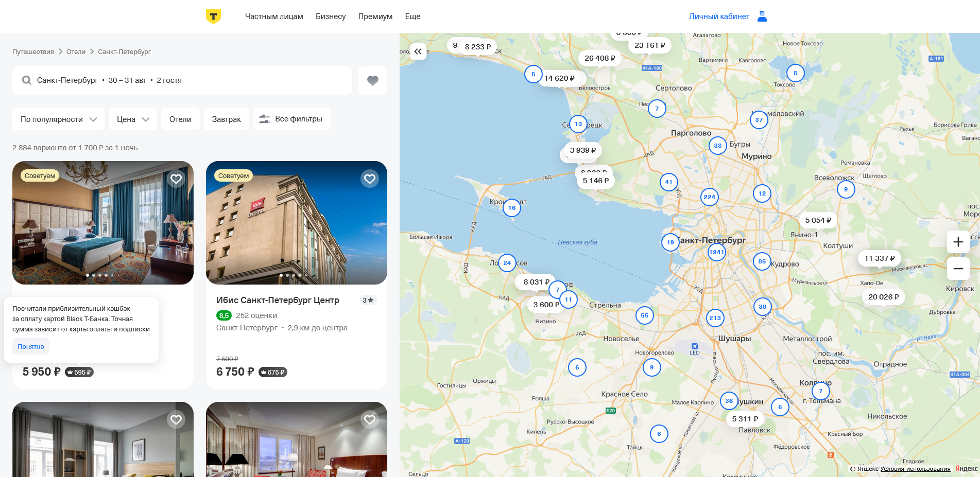Viewport: 980px width, 477px height.
Task: Click the Отели breadcrumb link
Action: click(76, 52)
